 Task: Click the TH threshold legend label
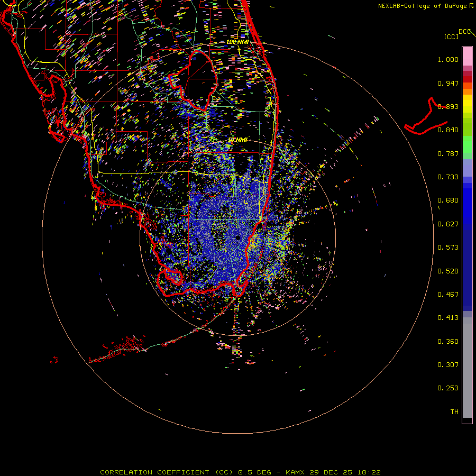pyautogui.click(x=454, y=412)
